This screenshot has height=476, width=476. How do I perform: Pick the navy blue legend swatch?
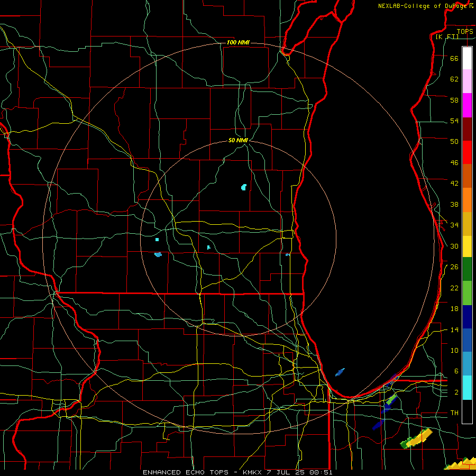[x=467, y=317]
